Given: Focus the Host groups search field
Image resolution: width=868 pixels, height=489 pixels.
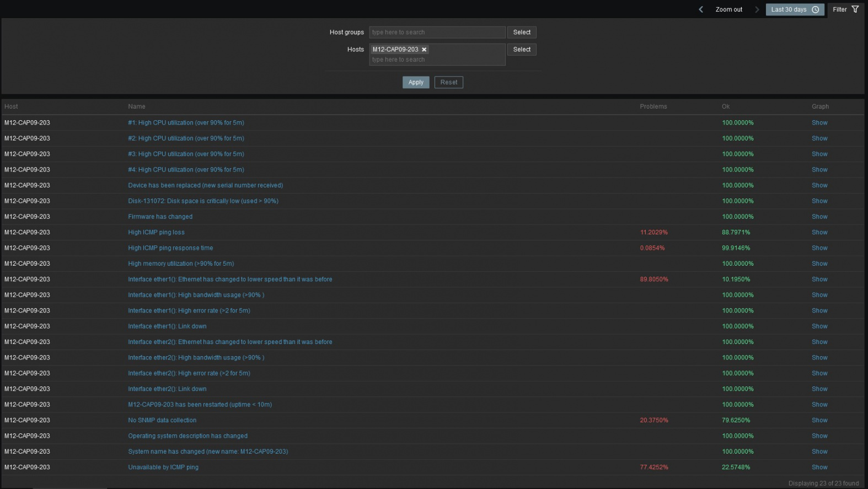Looking at the screenshot, I should click(x=437, y=33).
